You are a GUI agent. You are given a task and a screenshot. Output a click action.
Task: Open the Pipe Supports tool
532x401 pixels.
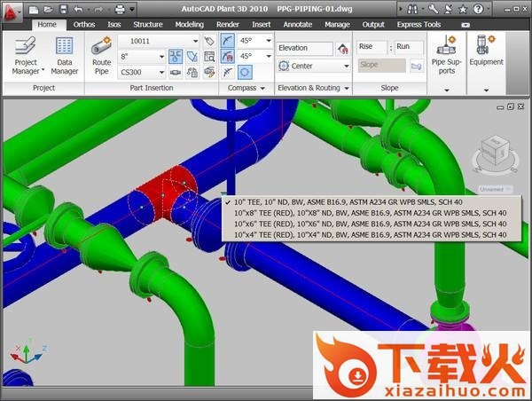446,54
